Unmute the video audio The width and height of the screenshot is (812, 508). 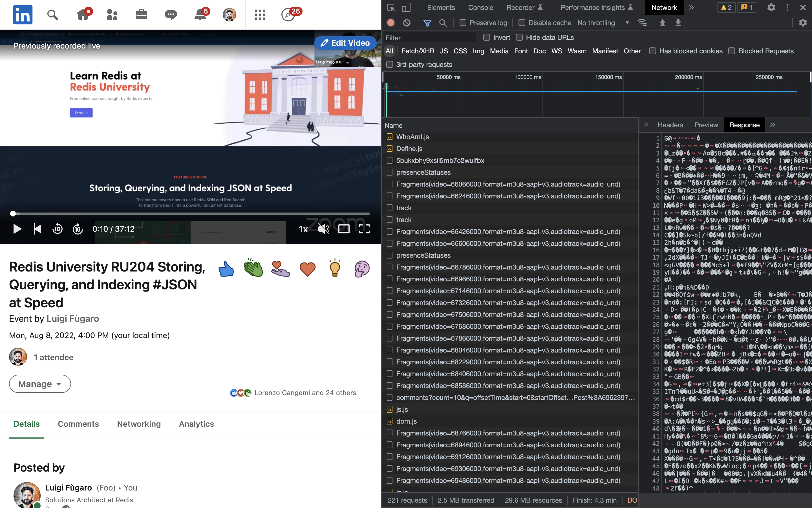[324, 229]
